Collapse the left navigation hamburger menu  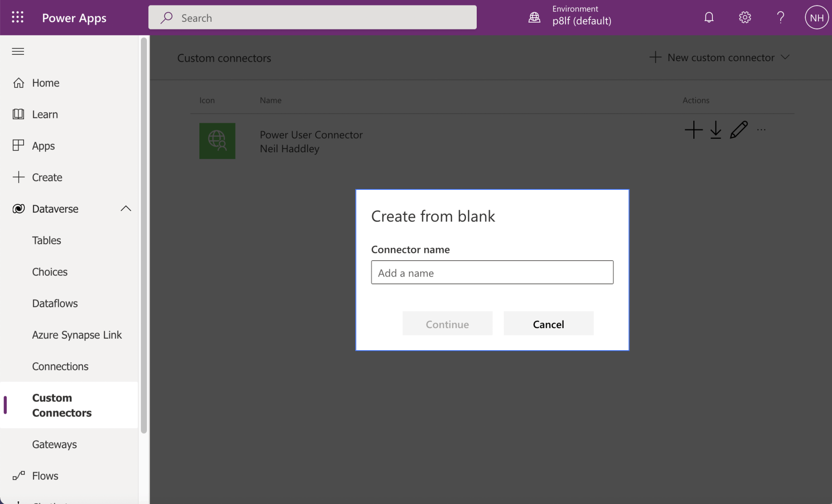[x=18, y=51]
